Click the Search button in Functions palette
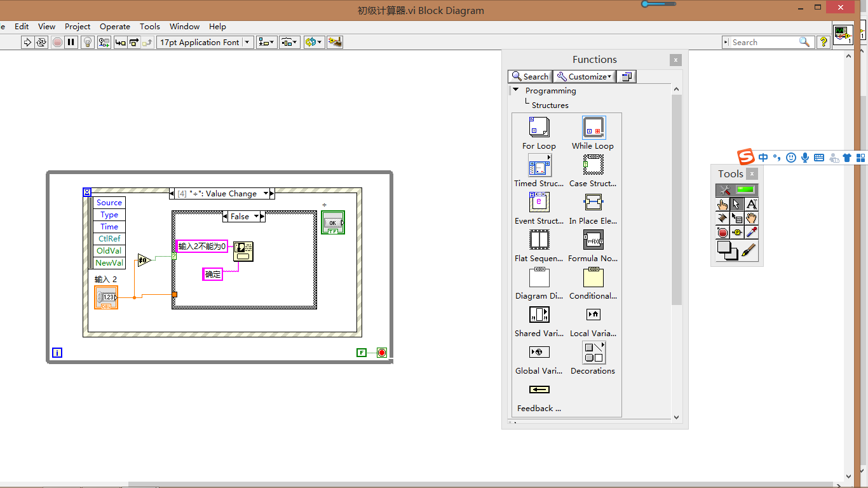The image size is (868, 488). pyautogui.click(x=529, y=76)
